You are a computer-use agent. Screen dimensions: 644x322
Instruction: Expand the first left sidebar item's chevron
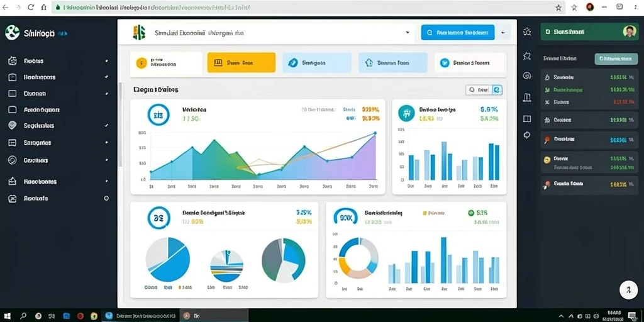(x=106, y=61)
